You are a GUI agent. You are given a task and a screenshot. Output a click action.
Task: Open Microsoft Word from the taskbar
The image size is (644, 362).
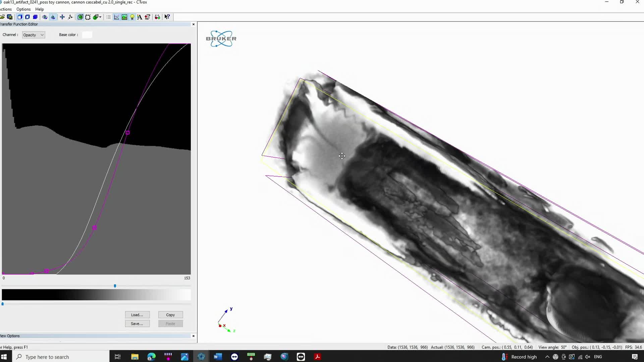(x=218, y=357)
